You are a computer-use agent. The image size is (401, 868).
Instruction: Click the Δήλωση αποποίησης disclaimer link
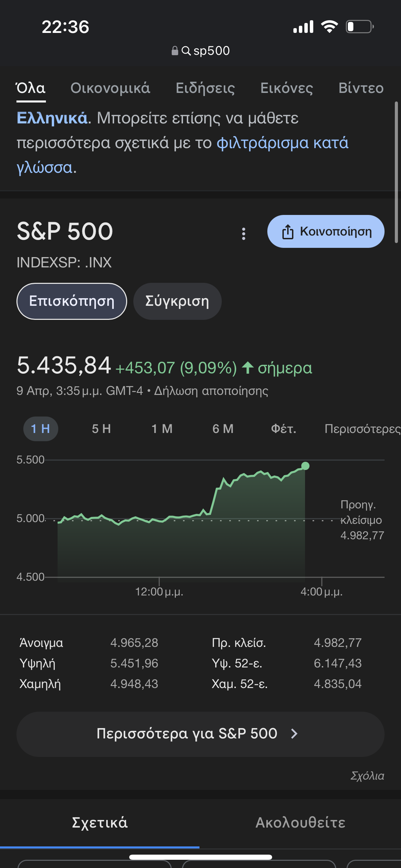211,391
